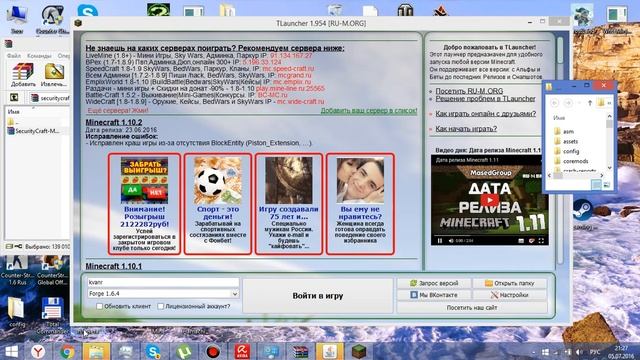Select SecurityCraft-M... file in WinRAR list
Viewport: 640px width, 360px height.
tap(34, 131)
